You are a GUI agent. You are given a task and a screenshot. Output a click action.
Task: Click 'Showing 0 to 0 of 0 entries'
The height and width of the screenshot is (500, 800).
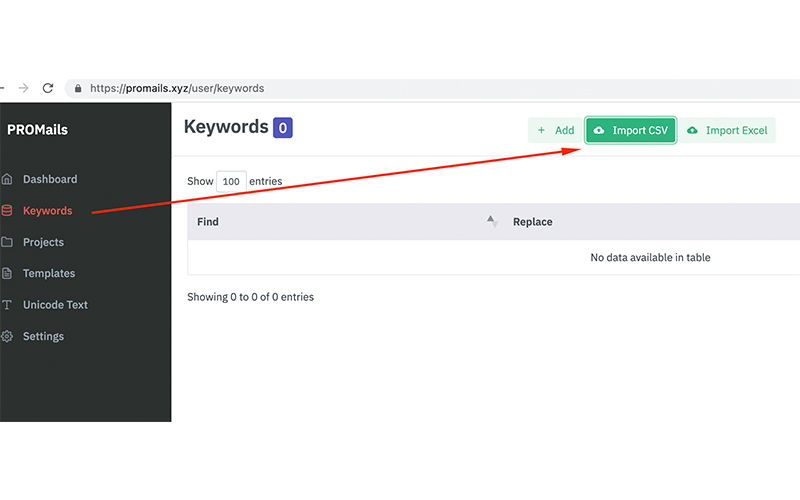pyautogui.click(x=251, y=297)
